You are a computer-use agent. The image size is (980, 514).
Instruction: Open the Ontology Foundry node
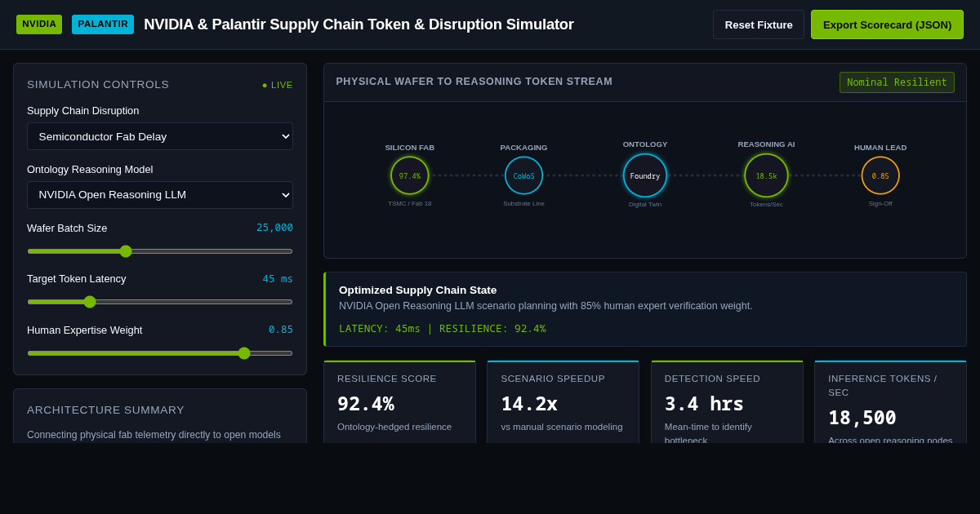[645, 175]
